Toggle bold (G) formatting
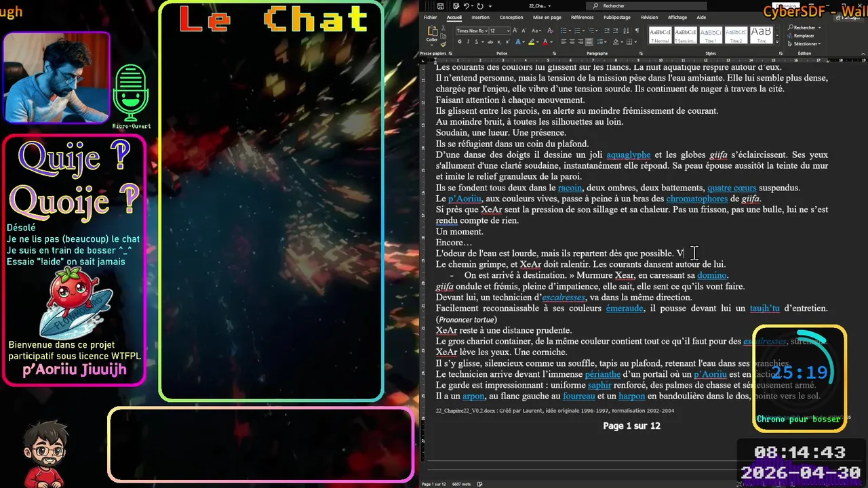This screenshot has height=488, width=868. pyautogui.click(x=460, y=42)
